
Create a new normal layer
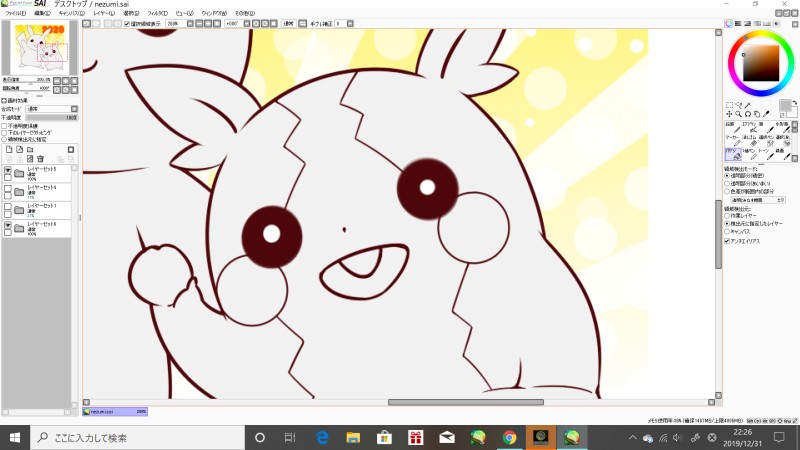pos(9,149)
